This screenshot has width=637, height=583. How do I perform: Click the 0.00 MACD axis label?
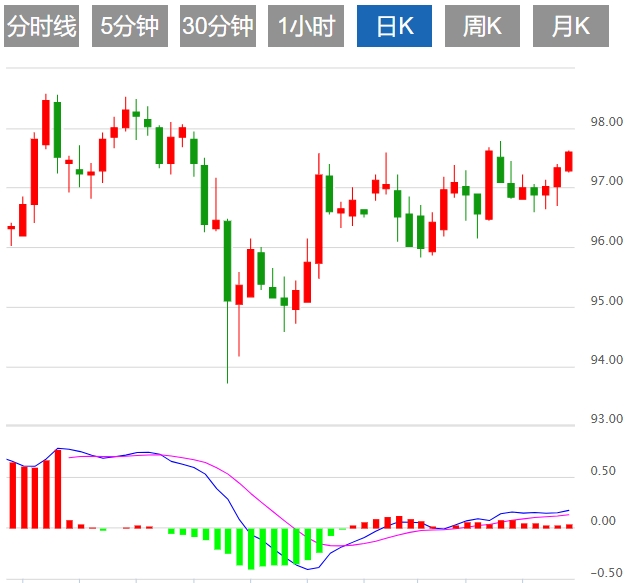point(603,521)
